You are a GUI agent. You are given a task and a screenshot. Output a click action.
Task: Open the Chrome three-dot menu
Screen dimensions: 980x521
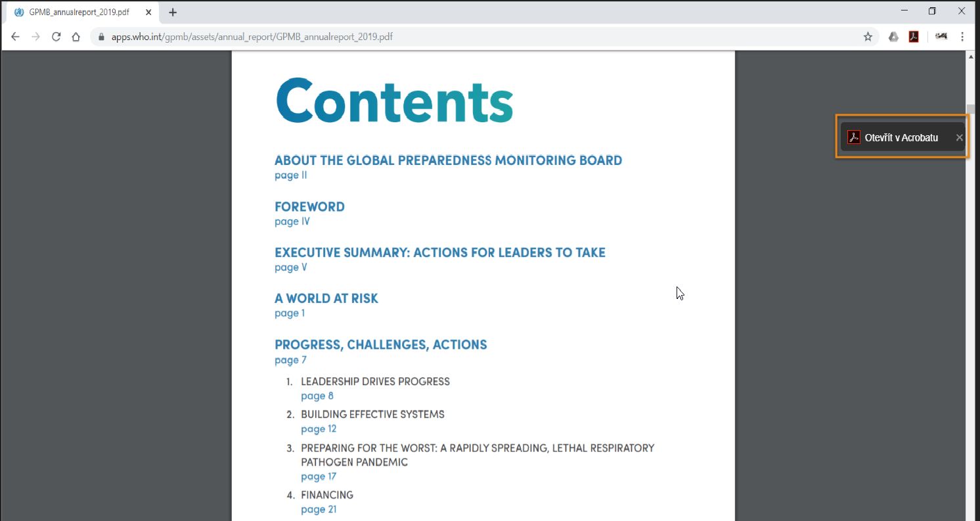pos(962,37)
